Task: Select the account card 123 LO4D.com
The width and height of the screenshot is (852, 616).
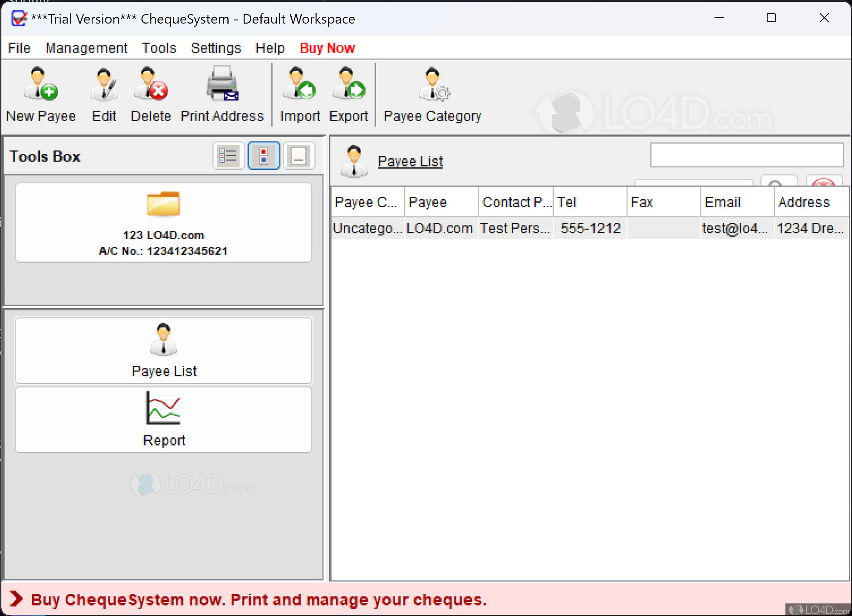Action: (x=163, y=222)
